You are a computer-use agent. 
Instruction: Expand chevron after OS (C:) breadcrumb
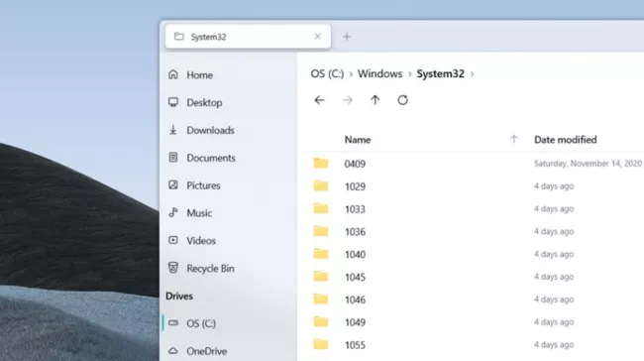(x=351, y=74)
